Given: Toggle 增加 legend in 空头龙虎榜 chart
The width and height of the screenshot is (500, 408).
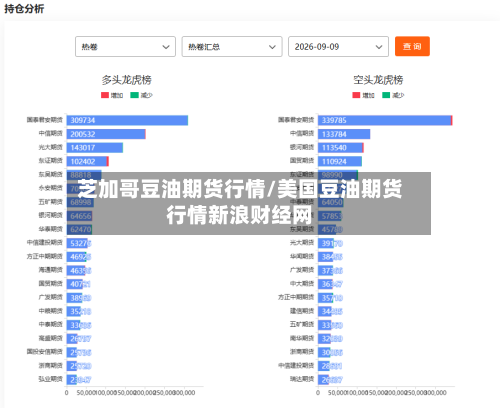Looking at the screenshot, I should pos(364,95).
